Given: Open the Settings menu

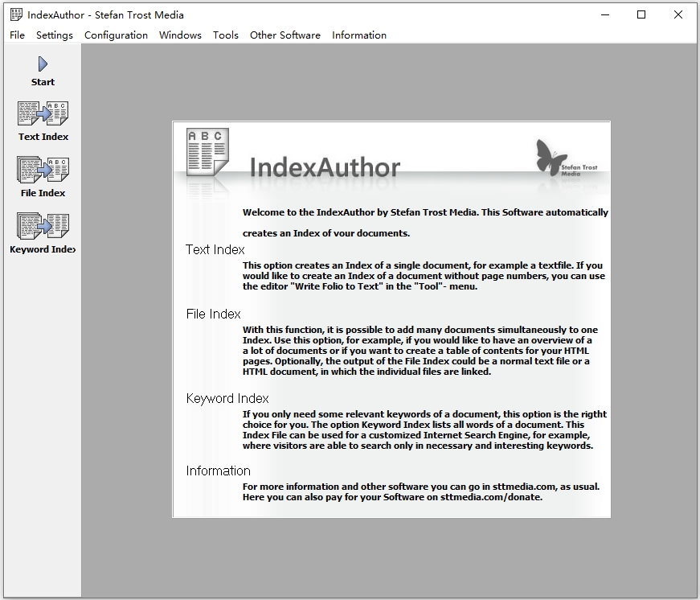Looking at the screenshot, I should 54,35.
